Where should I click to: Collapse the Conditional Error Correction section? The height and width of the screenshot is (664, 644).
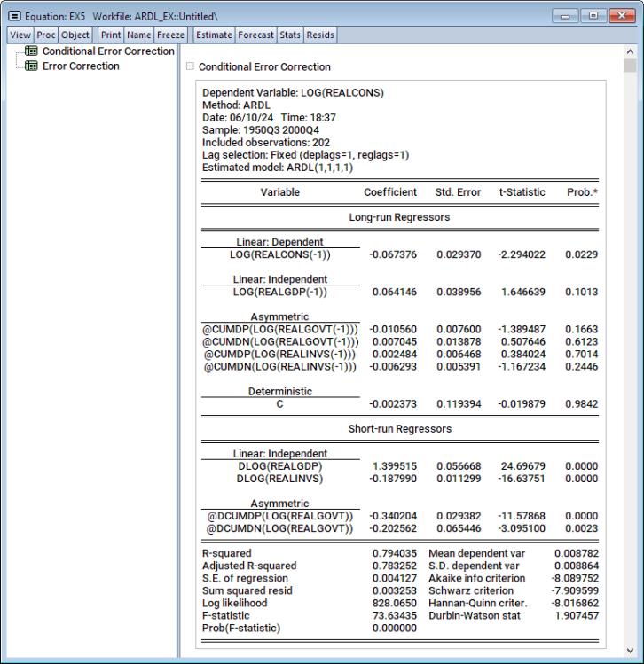click(x=190, y=67)
